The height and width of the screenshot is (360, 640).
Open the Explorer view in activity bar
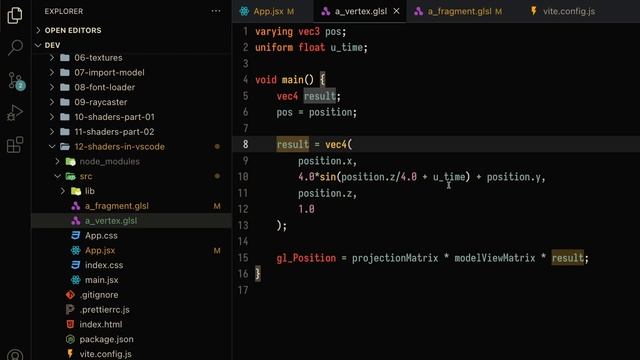pyautogui.click(x=15, y=15)
